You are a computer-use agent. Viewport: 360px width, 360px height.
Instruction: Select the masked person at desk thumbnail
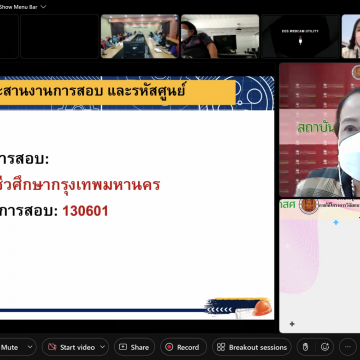tap(220, 36)
